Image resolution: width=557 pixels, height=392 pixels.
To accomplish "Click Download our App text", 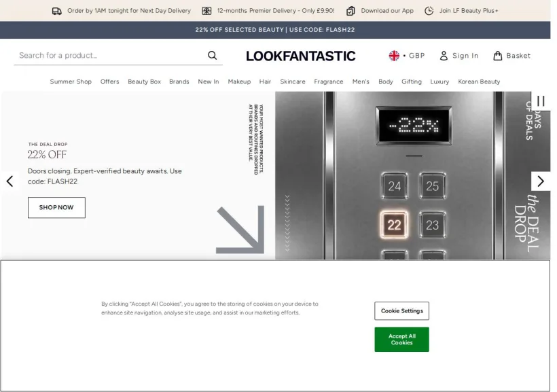I will pos(387,11).
